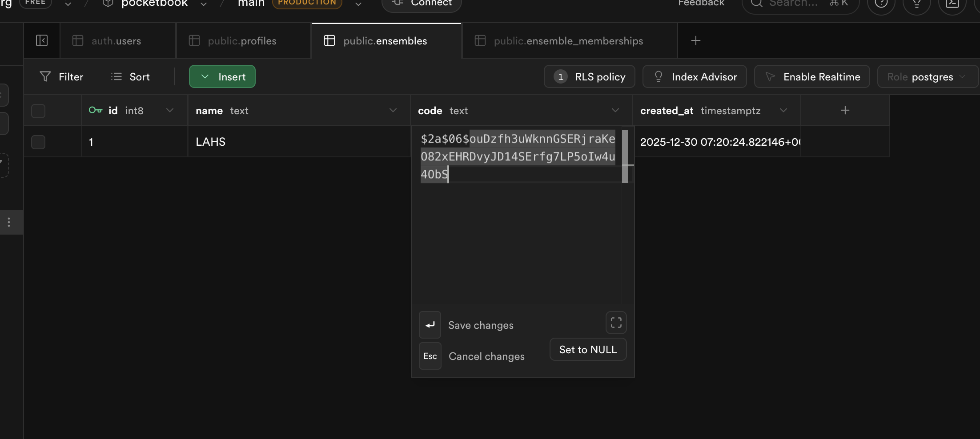This screenshot has height=439, width=980.
Task: Open the id column dropdown chevron
Action: 169,110
